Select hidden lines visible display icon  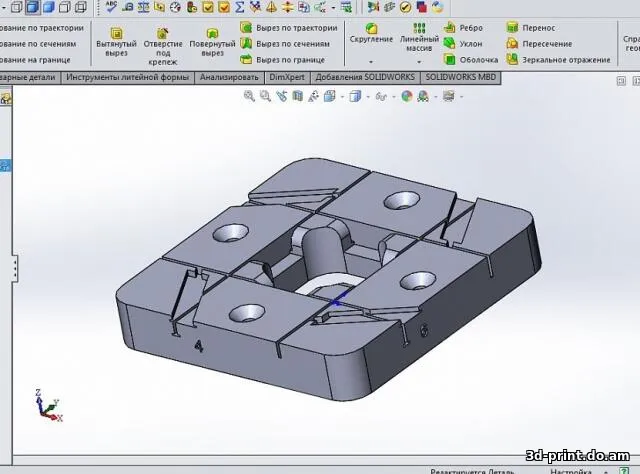pyautogui.click(x=16, y=7)
